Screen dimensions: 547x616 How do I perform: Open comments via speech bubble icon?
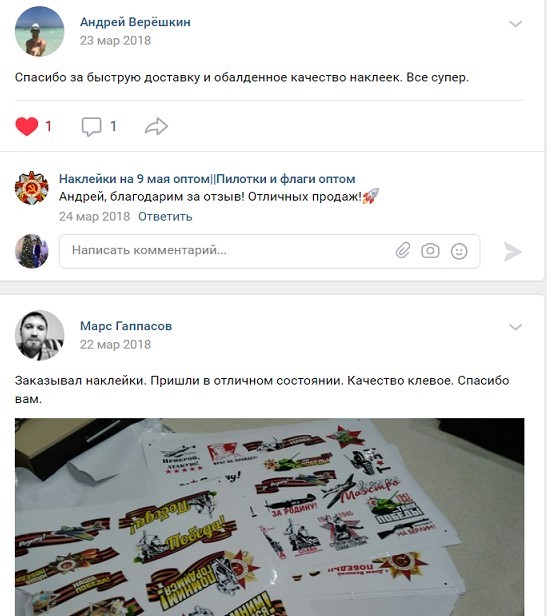pos(91,126)
